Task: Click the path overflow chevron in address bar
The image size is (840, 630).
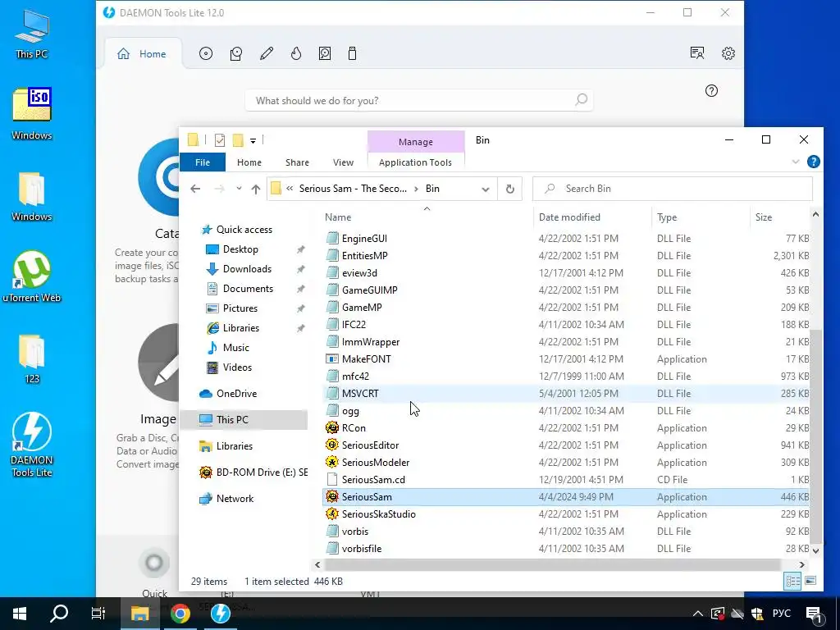Action: 290,189
